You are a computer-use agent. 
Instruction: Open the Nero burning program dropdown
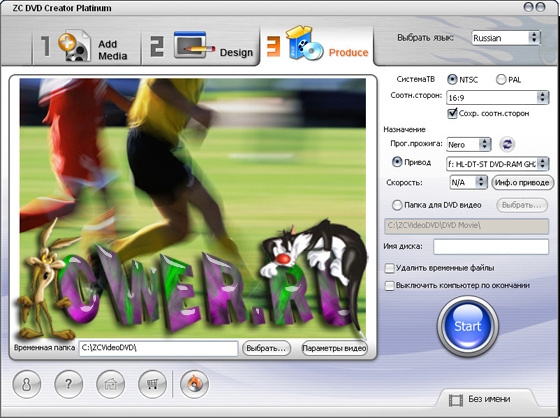[469, 144]
